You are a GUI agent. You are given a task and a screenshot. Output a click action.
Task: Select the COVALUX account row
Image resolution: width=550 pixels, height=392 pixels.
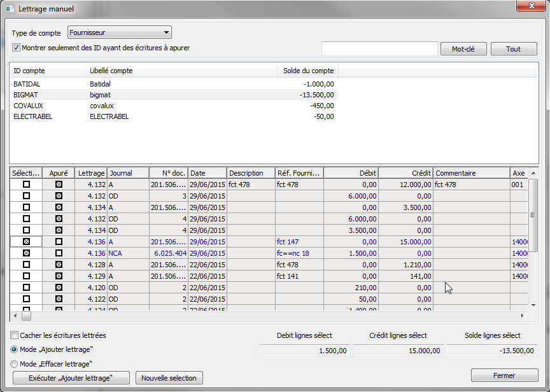[x=28, y=106]
